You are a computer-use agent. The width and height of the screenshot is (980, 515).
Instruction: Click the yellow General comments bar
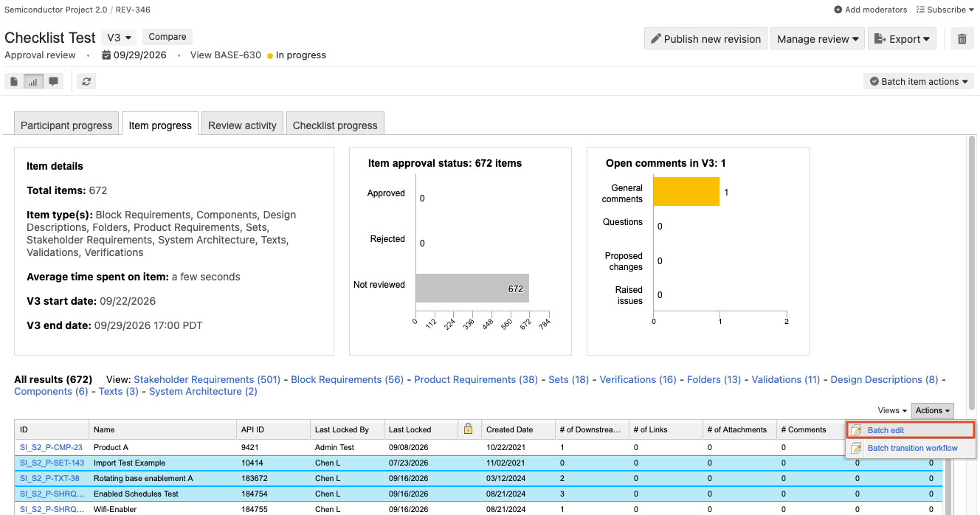[686, 192]
